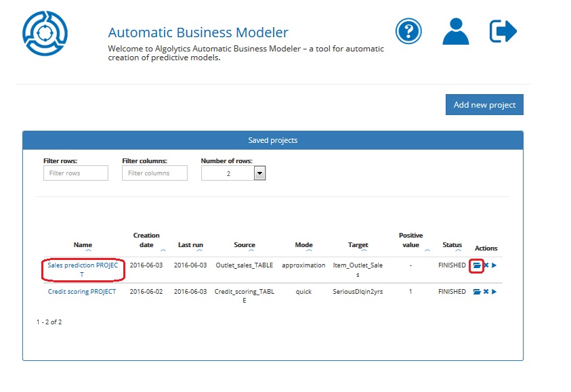This screenshot has height=392, width=571.
Task: Click the Add new project button
Action: pyautogui.click(x=484, y=105)
